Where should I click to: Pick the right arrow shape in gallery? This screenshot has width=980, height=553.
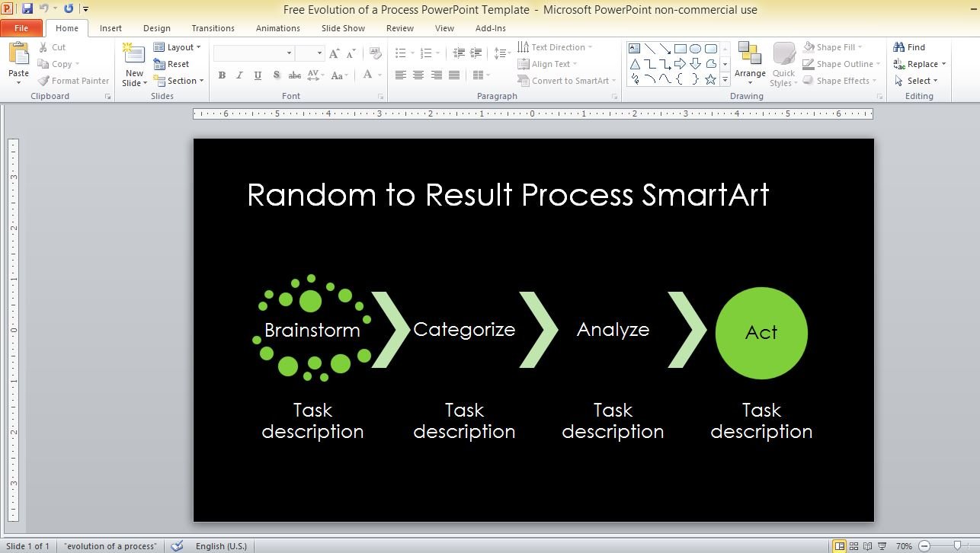[680, 64]
